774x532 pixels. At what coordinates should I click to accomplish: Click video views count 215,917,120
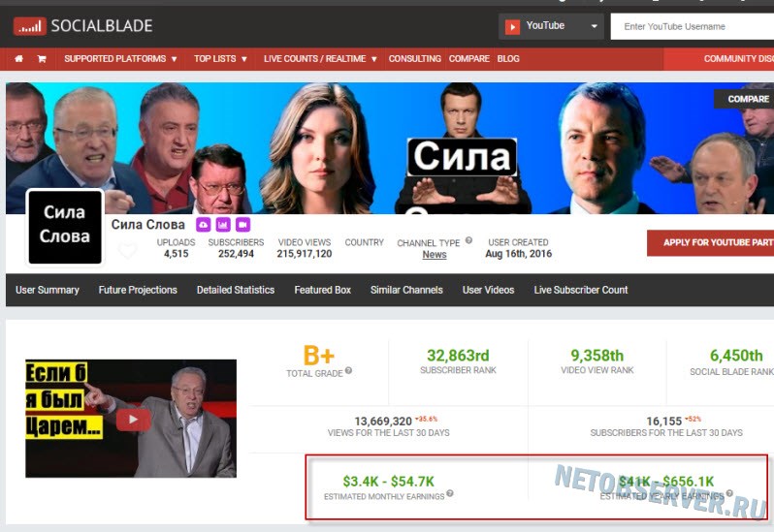pos(305,254)
